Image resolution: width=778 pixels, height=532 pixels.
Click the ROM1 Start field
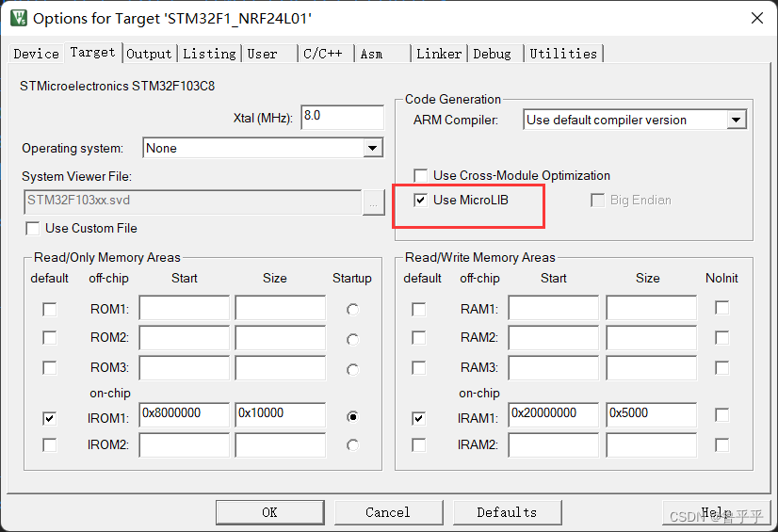[184, 308]
